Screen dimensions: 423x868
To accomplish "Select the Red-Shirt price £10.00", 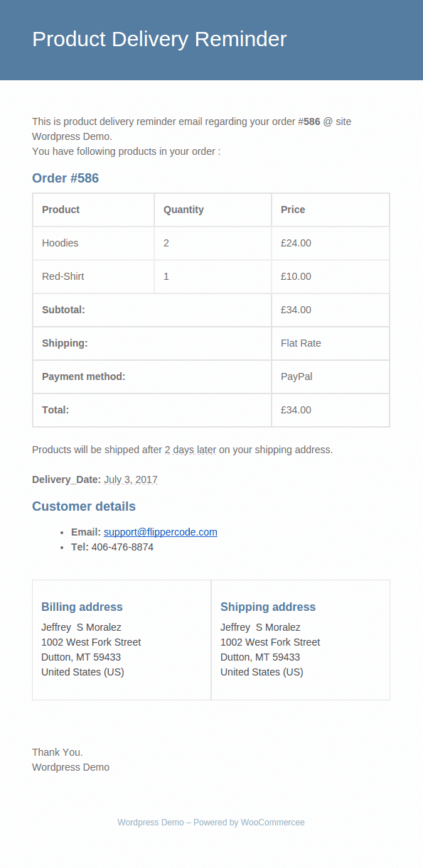I will (296, 276).
